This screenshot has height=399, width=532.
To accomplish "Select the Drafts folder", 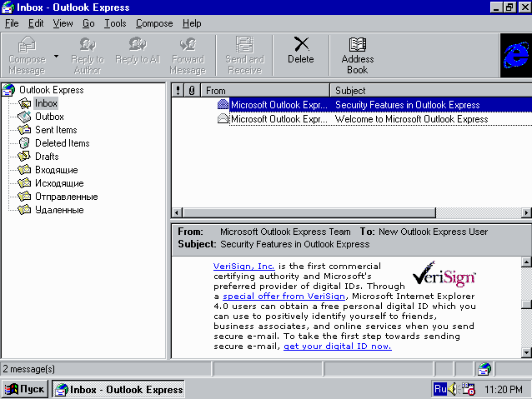I will tap(47, 157).
